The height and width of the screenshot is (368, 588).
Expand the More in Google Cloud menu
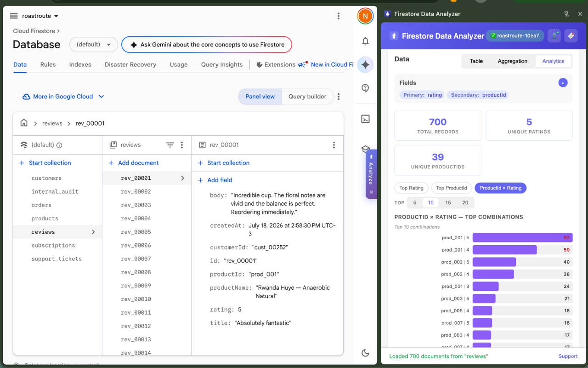coord(63,97)
